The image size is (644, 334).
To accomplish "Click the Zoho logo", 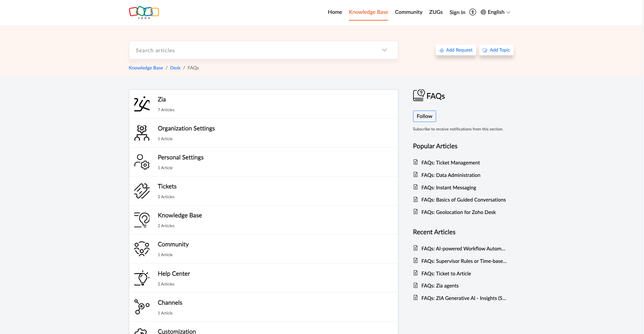I will click(144, 12).
